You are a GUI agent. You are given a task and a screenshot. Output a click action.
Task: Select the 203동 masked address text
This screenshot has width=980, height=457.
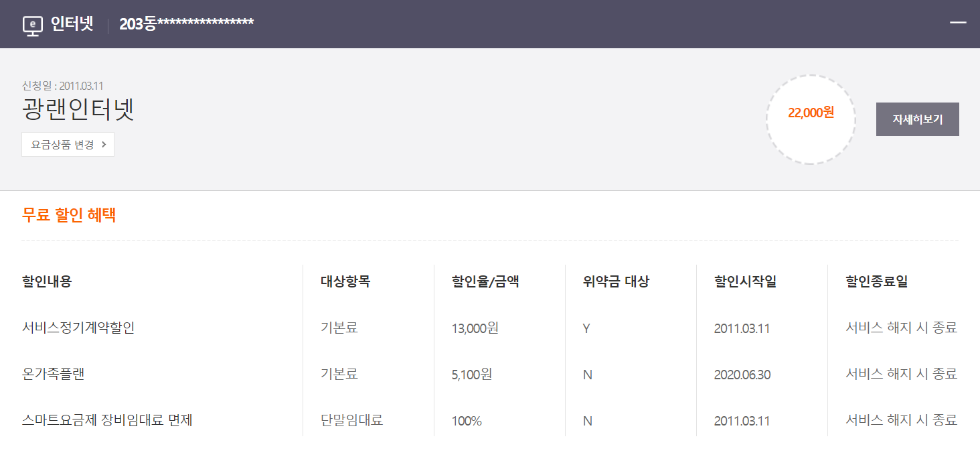tap(186, 24)
